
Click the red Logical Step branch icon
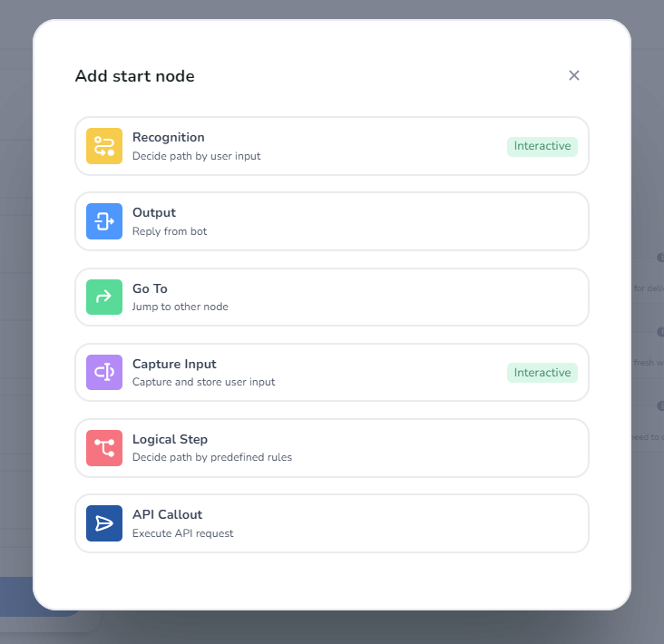[x=104, y=447]
